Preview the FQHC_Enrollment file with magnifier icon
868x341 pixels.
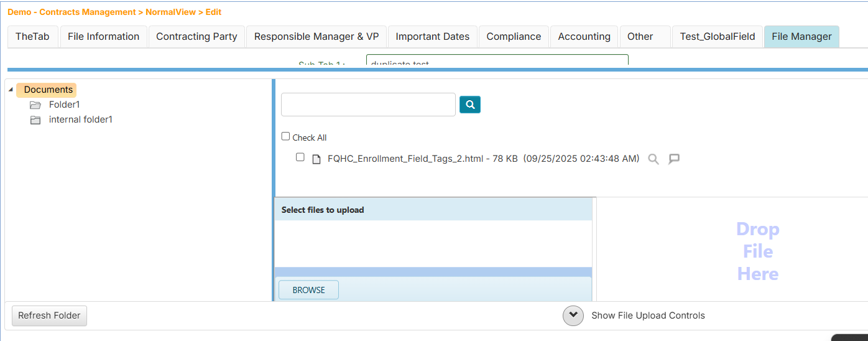pyautogui.click(x=653, y=159)
